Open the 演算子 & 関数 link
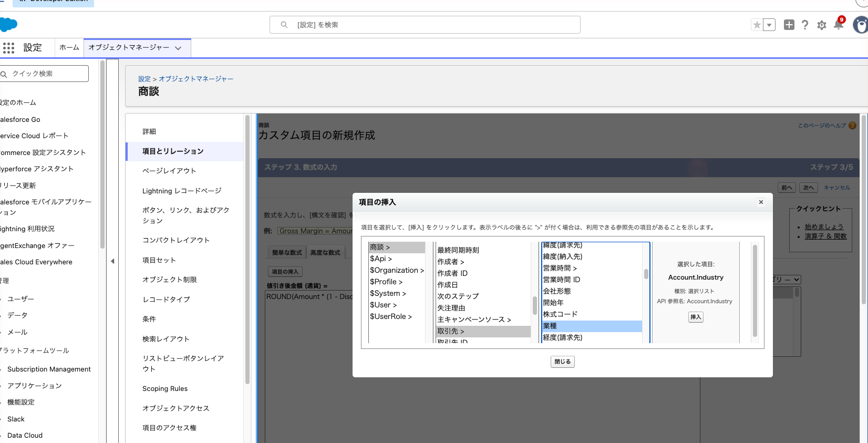The height and width of the screenshot is (443, 868). click(x=825, y=236)
